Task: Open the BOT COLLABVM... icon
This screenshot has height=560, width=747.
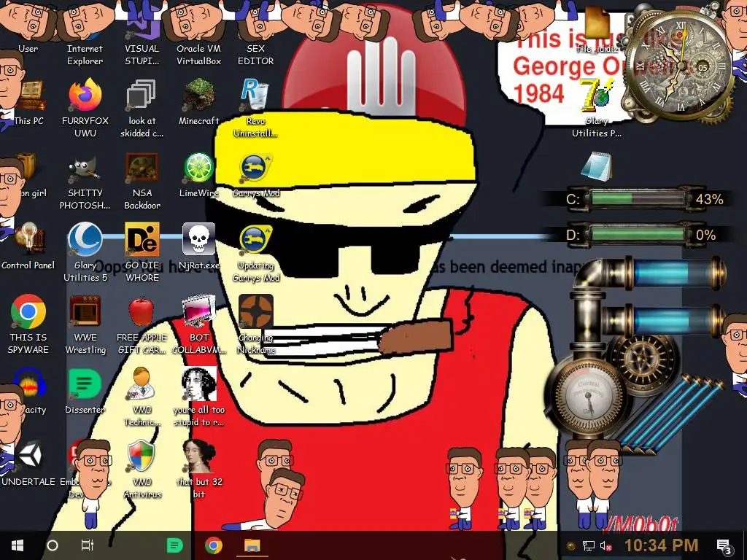Action: pyautogui.click(x=198, y=311)
